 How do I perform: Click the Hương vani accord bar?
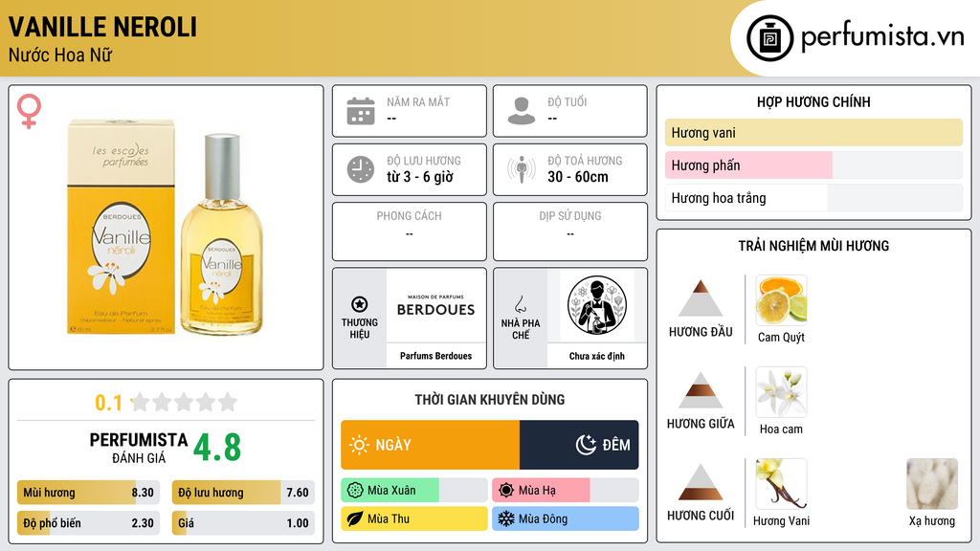coord(813,132)
